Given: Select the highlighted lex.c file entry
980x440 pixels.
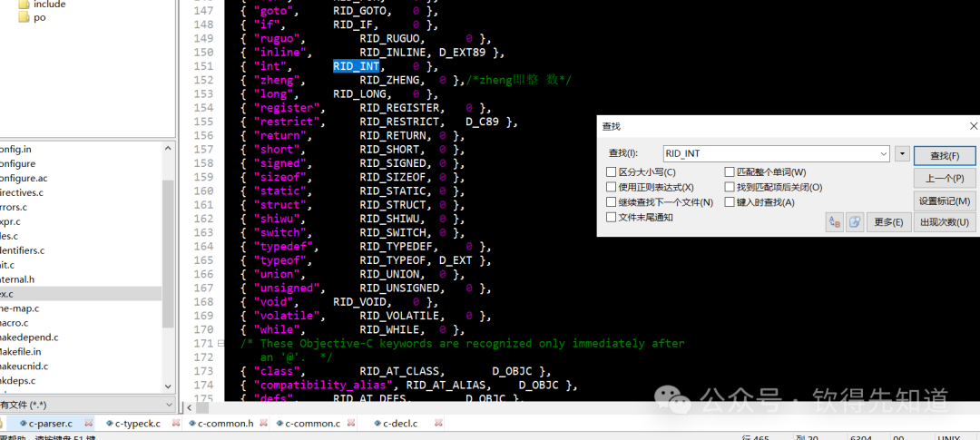Looking at the screenshot, I should tap(81, 294).
